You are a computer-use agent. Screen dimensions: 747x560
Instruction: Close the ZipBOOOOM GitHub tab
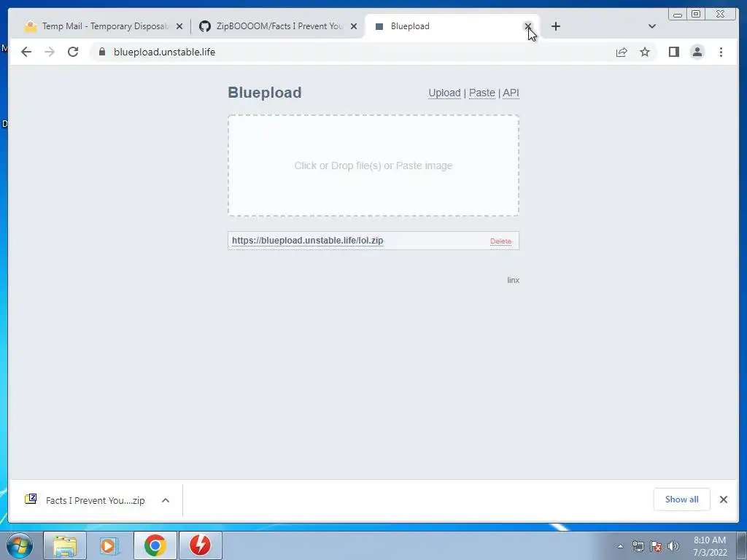point(354,26)
